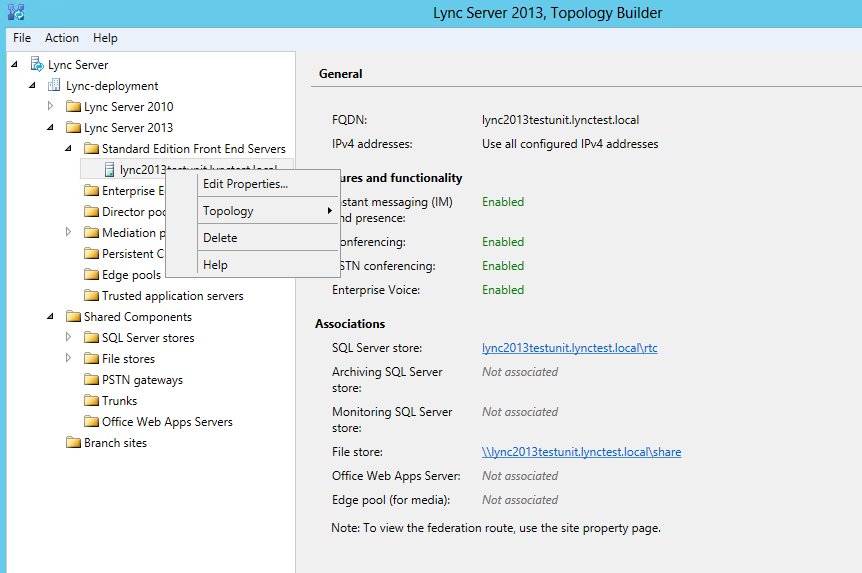Select Trusted application servers tree item

coord(172,296)
